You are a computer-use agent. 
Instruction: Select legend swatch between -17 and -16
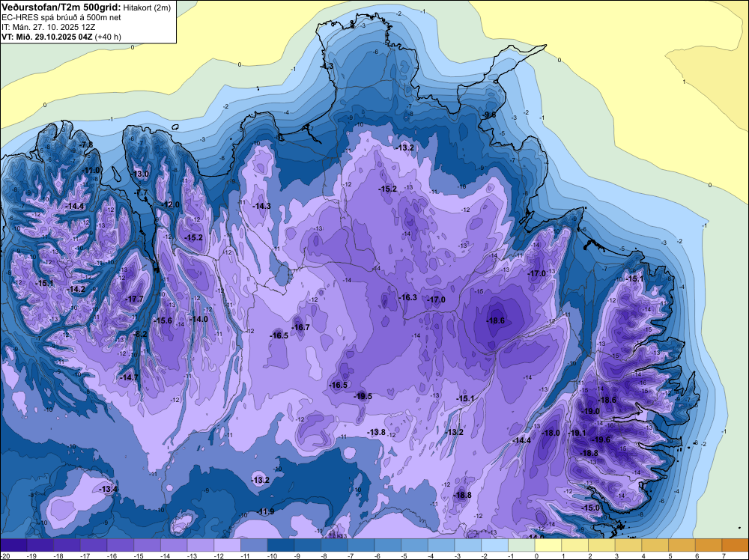click(94, 545)
